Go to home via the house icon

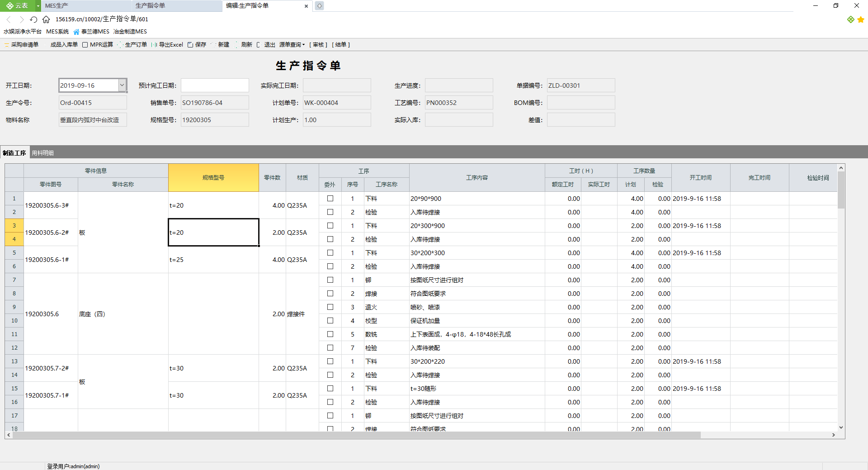[46, 19]
